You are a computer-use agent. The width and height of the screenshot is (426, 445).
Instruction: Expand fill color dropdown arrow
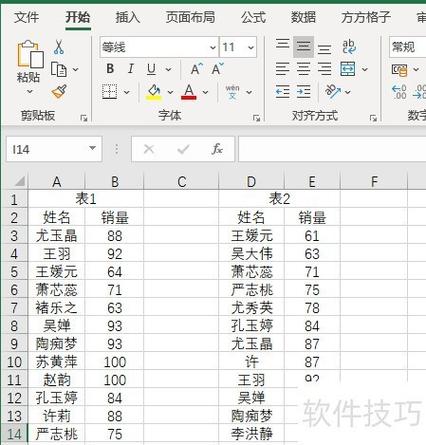click(x=170, y=92)
